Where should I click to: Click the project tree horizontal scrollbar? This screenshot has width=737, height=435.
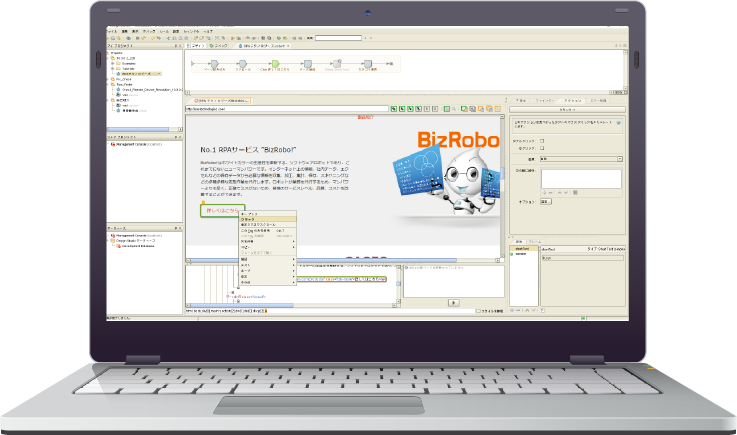pyautogui.click(x=144, y=129)
